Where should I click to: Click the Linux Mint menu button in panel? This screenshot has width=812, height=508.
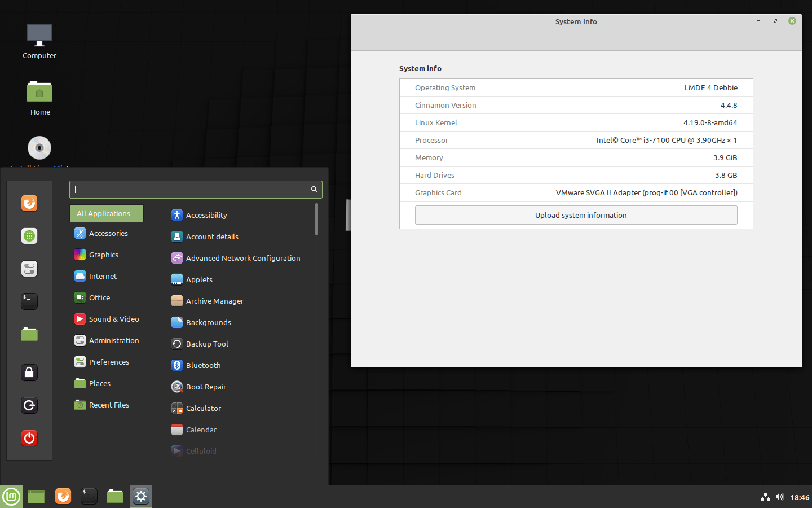(x=11, y=497)
